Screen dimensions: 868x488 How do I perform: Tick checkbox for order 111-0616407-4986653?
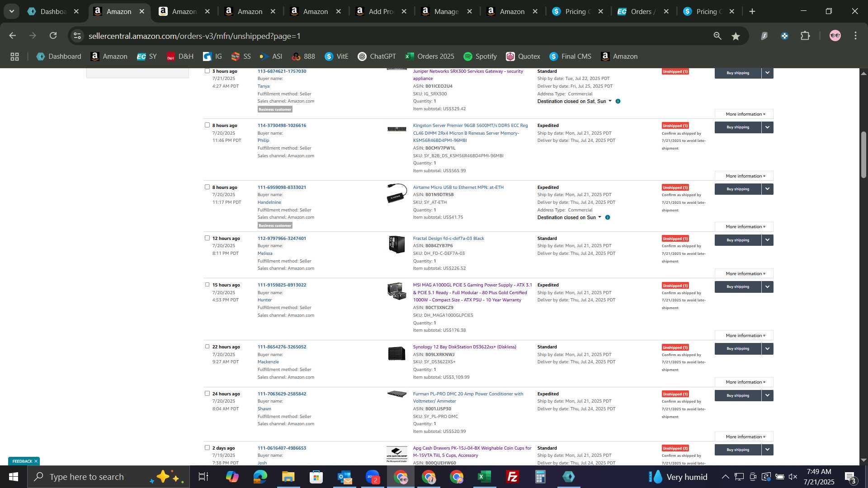(207, 448)
